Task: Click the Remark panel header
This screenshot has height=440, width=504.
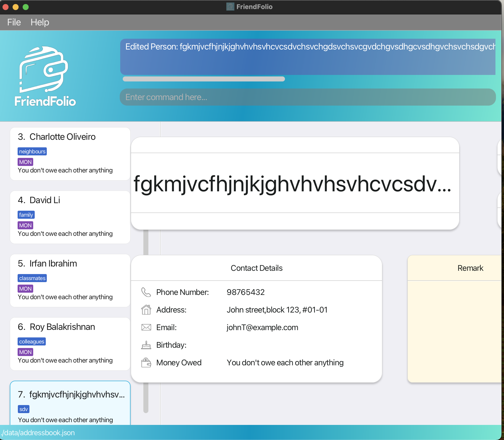Action: coord(470,268)
